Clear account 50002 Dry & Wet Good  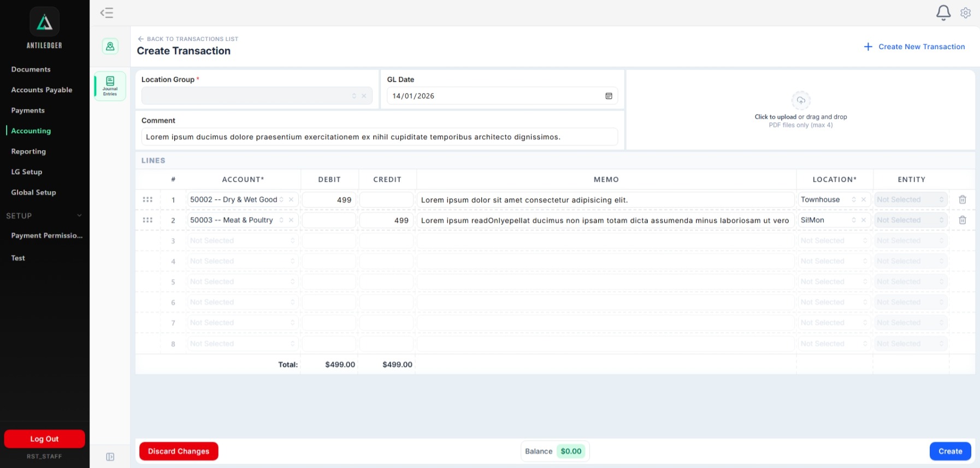click(x=291, y=200)
